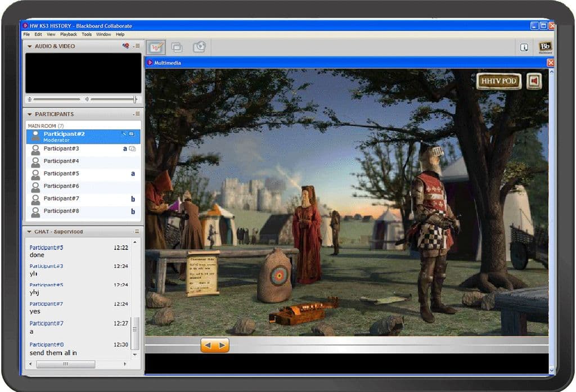The width and height of the screenshot is (576, 392).
Task: Click the chat scroll down arrow
Action: click(x=135, y=354)
